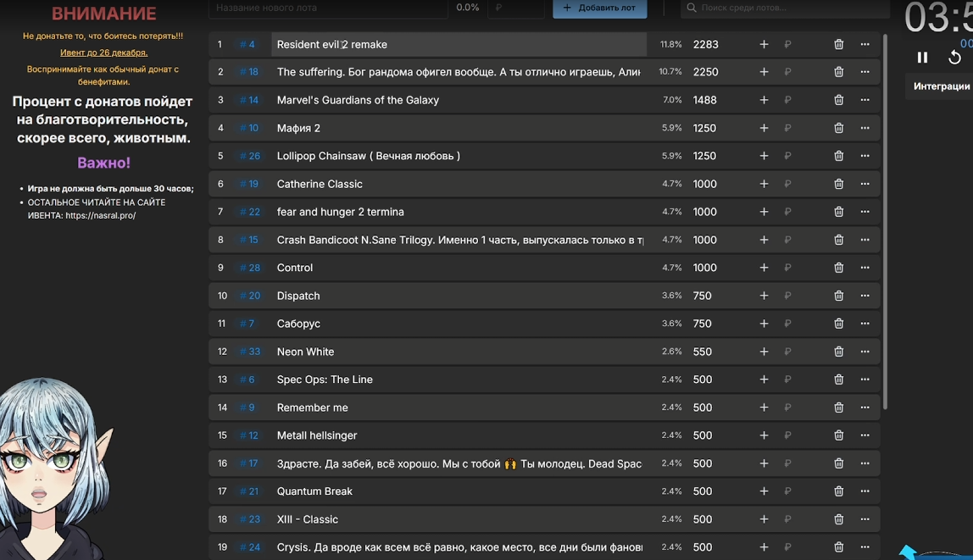Click amount 2250 of The suffering lot
This screenshot has height=560, width=973.
705,72
